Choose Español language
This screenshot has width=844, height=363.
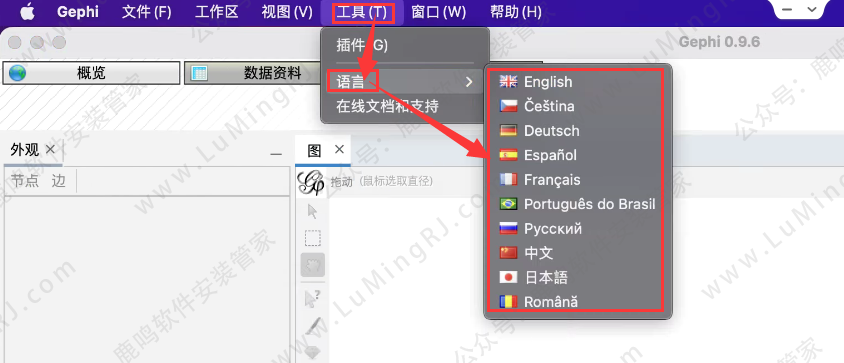tap(578, 155)
